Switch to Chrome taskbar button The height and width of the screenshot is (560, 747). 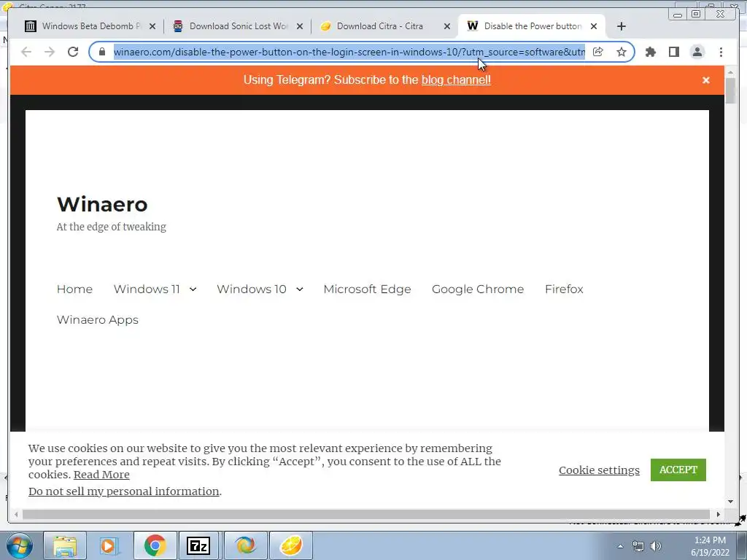(155, 545)
